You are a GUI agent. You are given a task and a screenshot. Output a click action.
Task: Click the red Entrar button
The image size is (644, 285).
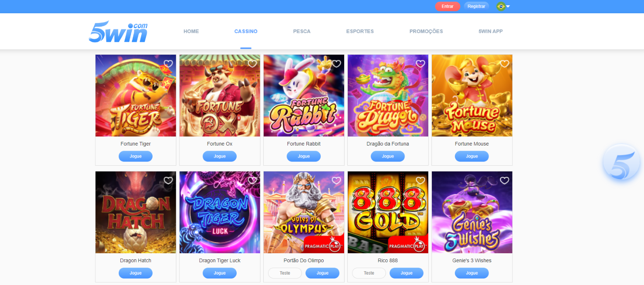click(x=448, y=6)
